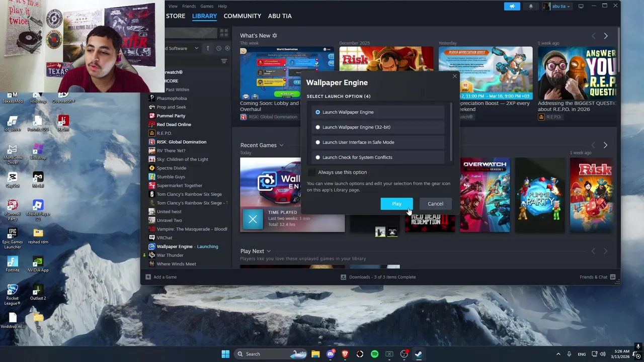Select Pummel Party in the library list
The image size is (644, 362).
(171, 116)
